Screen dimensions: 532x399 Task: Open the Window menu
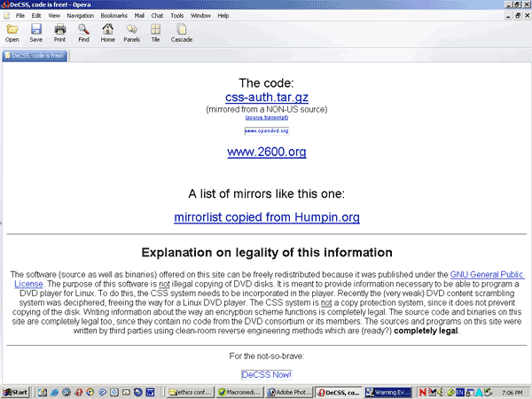[200, 16]
